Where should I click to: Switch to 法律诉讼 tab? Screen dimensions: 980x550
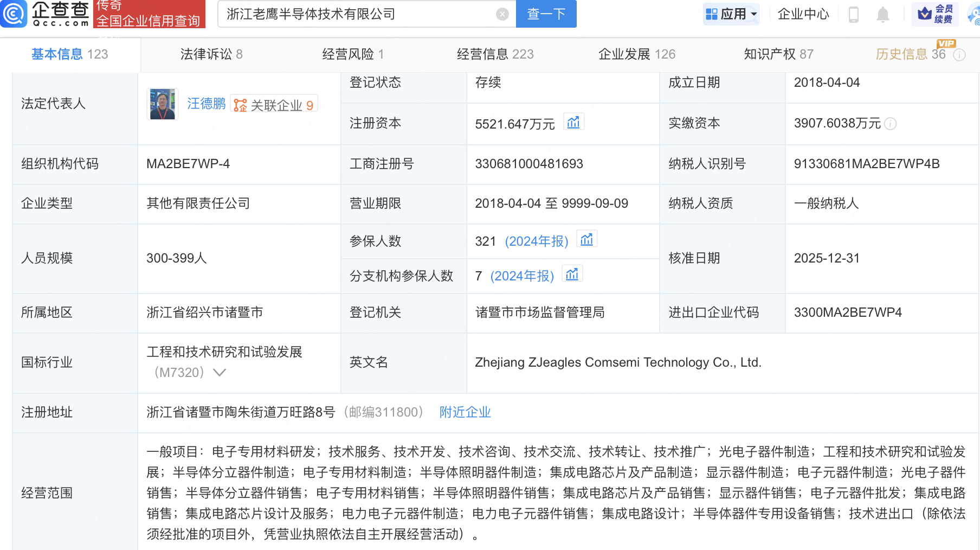(x=211, y=54)
